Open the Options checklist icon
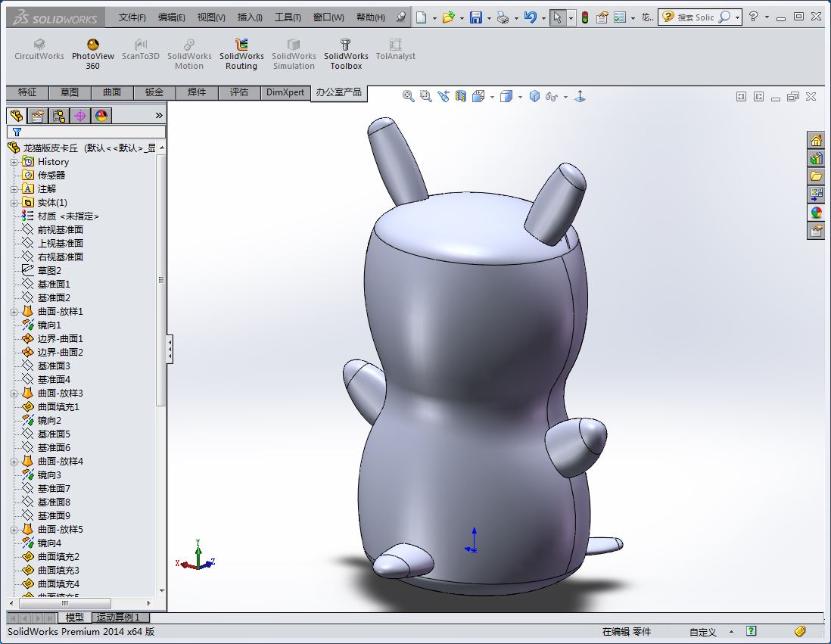Image resolution: width=831 pixels, height=644 pixels. 620,17
